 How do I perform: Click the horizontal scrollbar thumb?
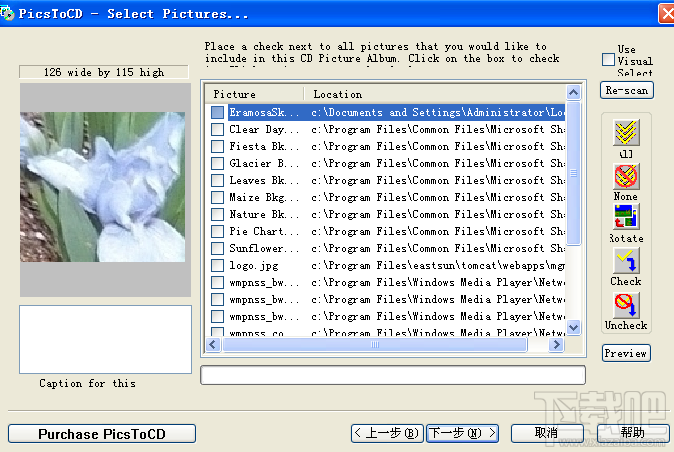(374, 345)
